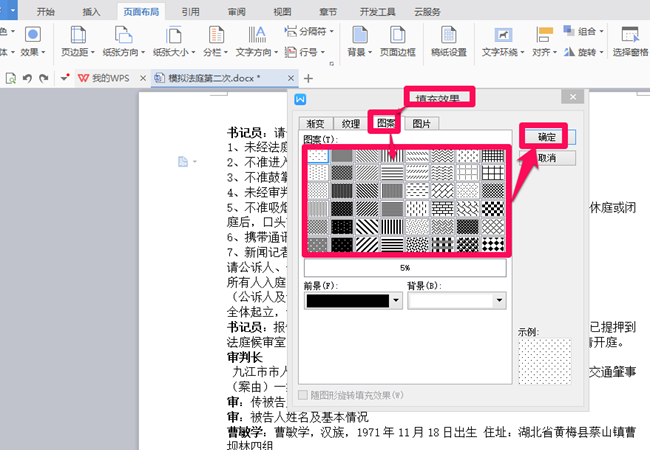Select the solid gray pattern next to 5% swatch
The width and height of the screenshot is (650, 450).
(x=342, y=156)
